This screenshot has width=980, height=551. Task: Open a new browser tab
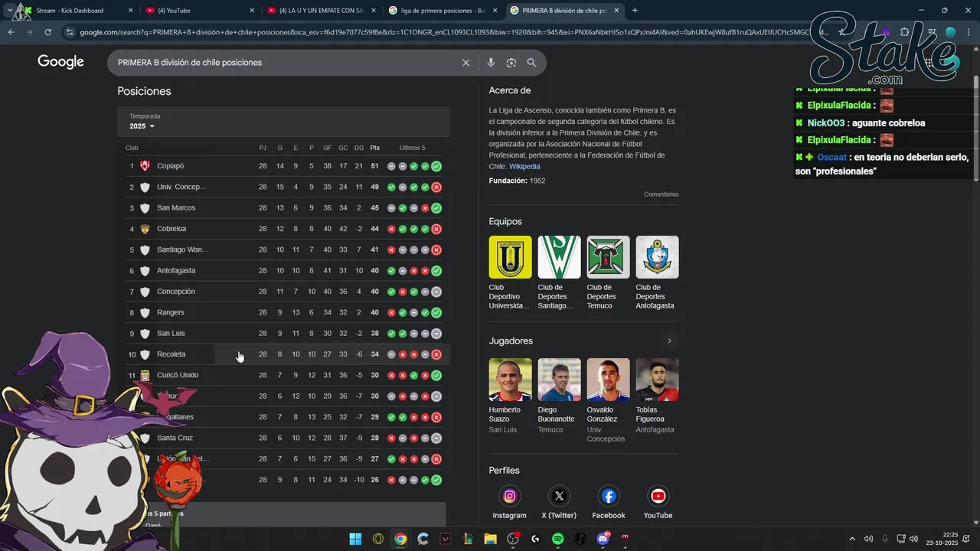click(635, 11)
